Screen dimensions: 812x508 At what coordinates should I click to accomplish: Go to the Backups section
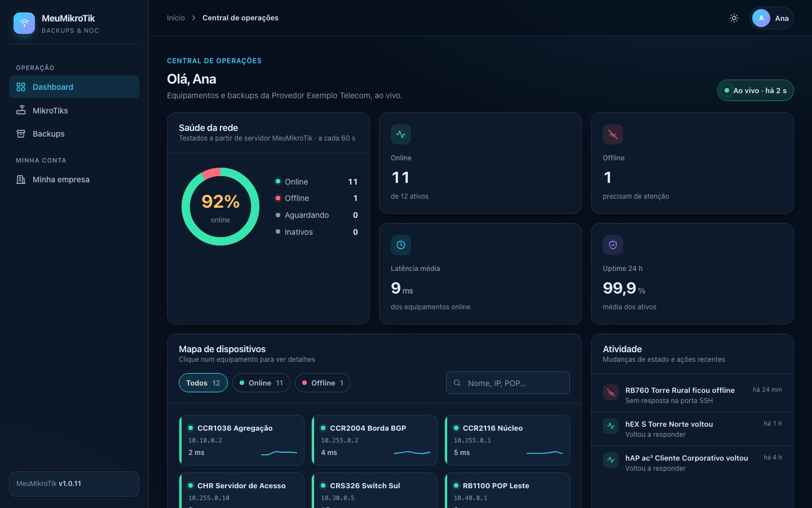(x=74, y=134)
